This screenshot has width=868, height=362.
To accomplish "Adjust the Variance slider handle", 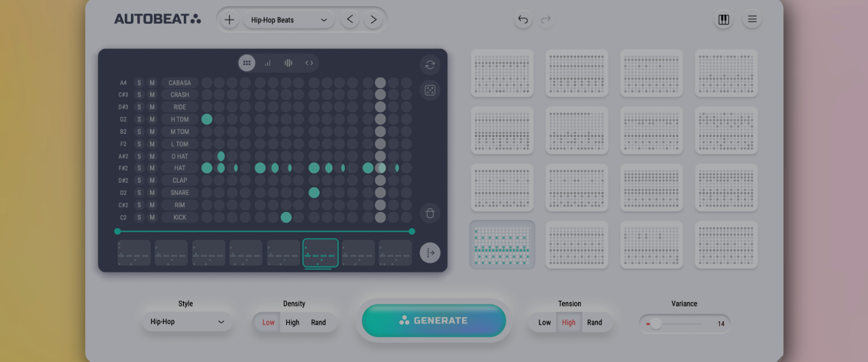I will (656, 324).
